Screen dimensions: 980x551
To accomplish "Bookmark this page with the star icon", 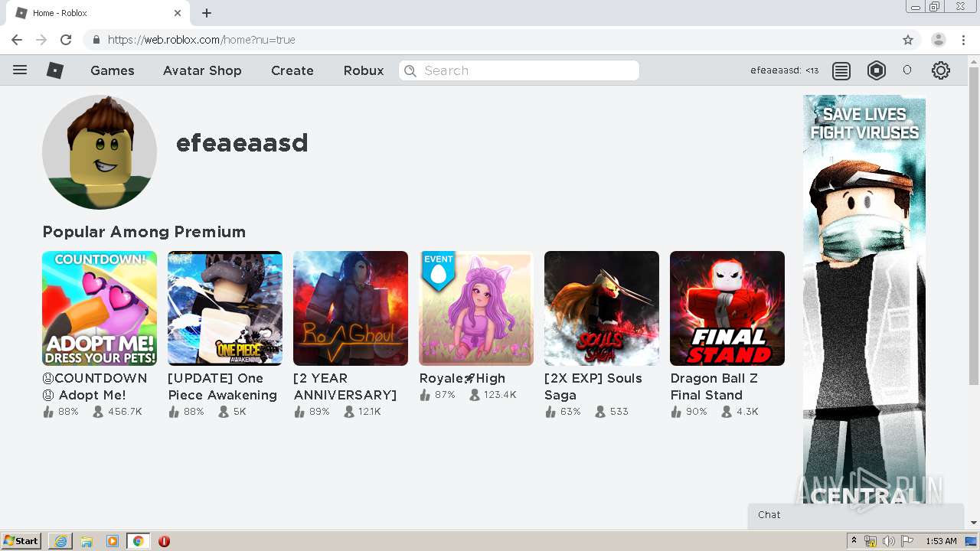I will click(x=908, y=40).
